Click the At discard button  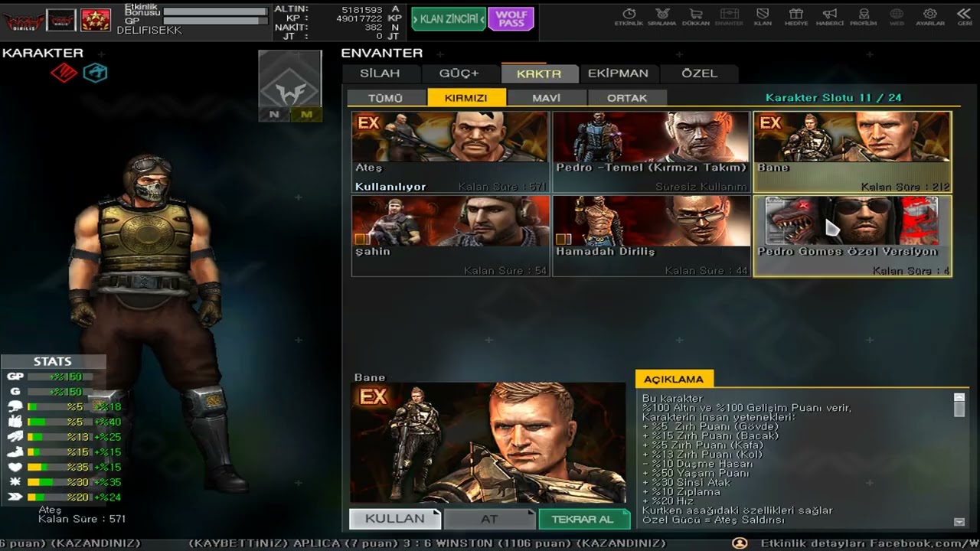[x=490, y=519]
